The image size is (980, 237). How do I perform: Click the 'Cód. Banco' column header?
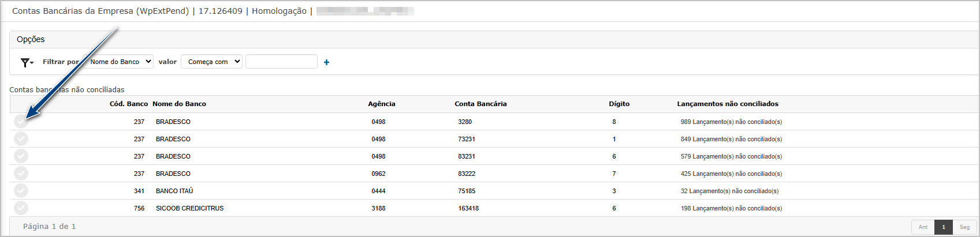coord(129,104)
